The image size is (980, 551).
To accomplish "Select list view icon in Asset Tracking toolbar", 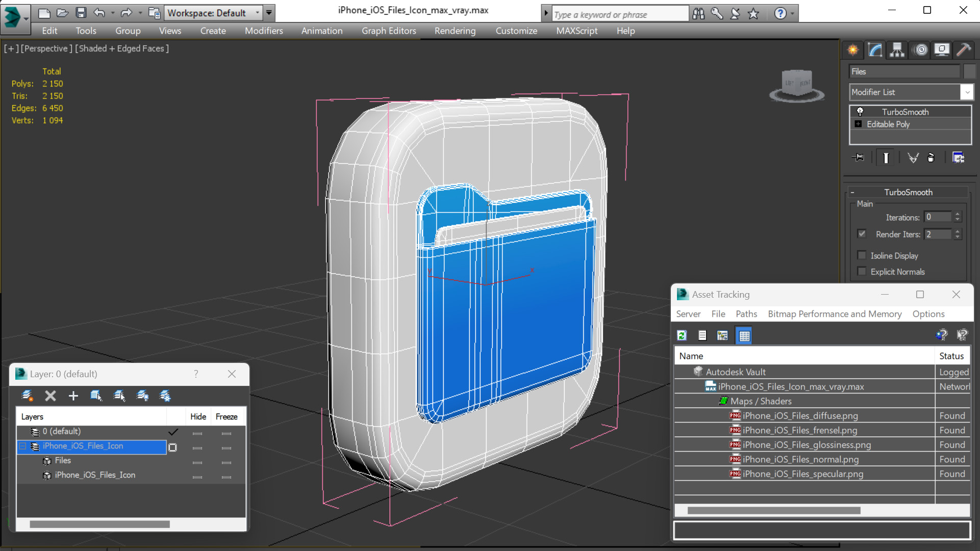I will coord(702,335).
